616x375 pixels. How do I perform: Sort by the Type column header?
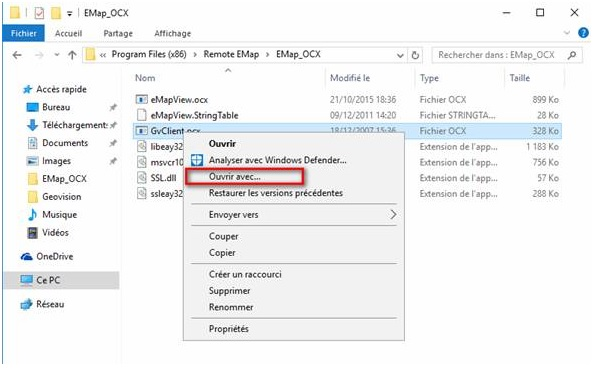[429, 78]
